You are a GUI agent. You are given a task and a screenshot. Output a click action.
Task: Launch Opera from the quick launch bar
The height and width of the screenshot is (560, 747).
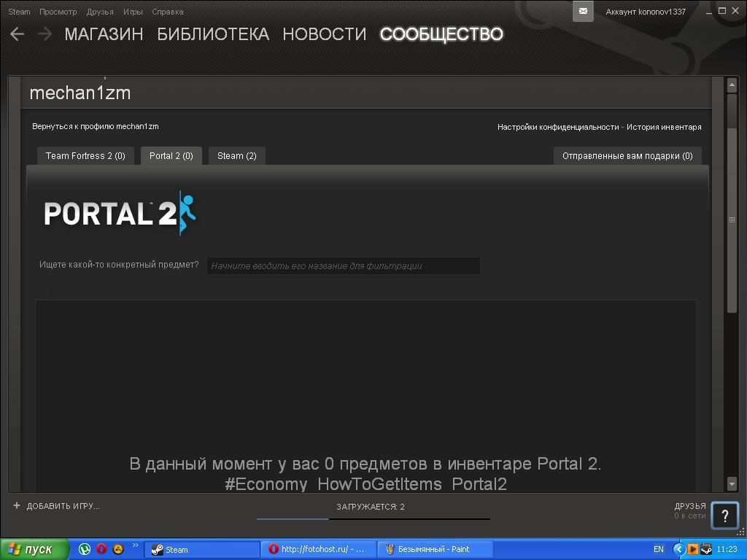point(101,550)
